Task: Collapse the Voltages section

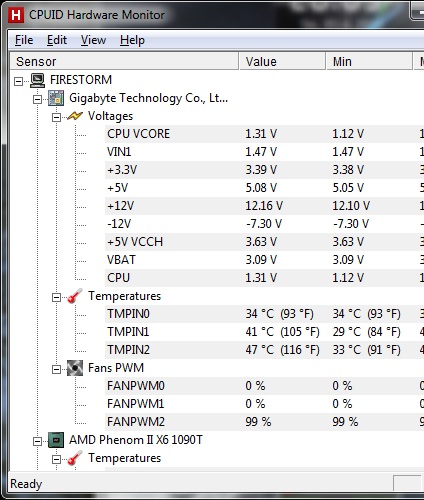Action: coord(57,117)
